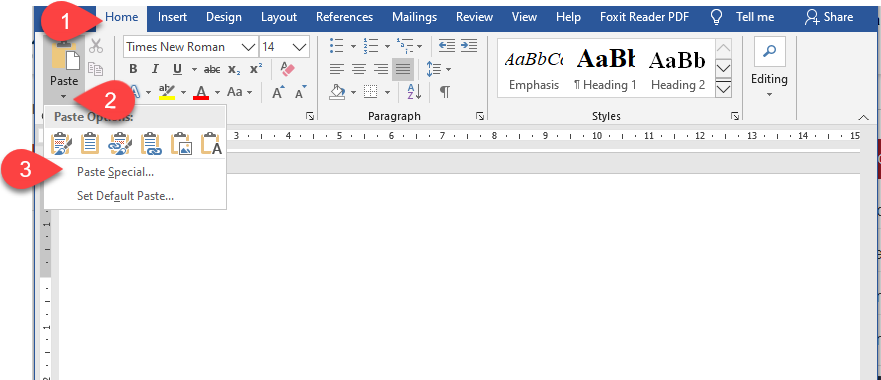Open underline style dropdown arrow
The width and height of the screenshot is (881, 380).
click(194, 70)
